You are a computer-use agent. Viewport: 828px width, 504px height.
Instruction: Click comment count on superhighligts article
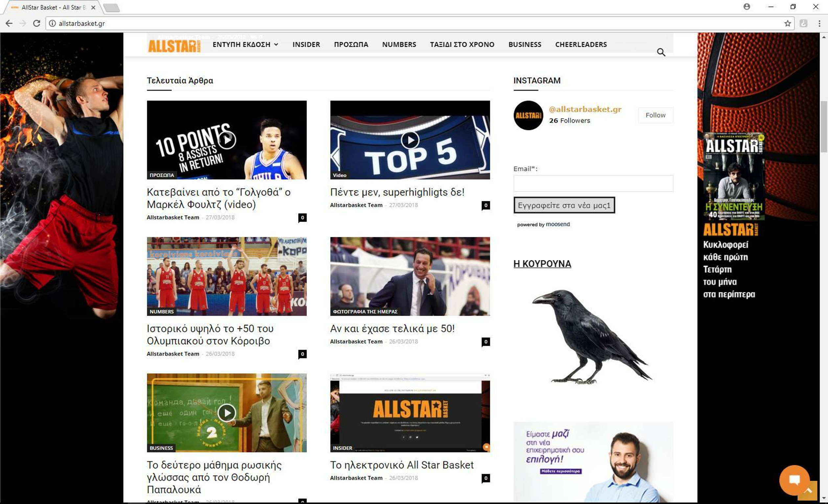pyautogui.click(x=486, y=205)
